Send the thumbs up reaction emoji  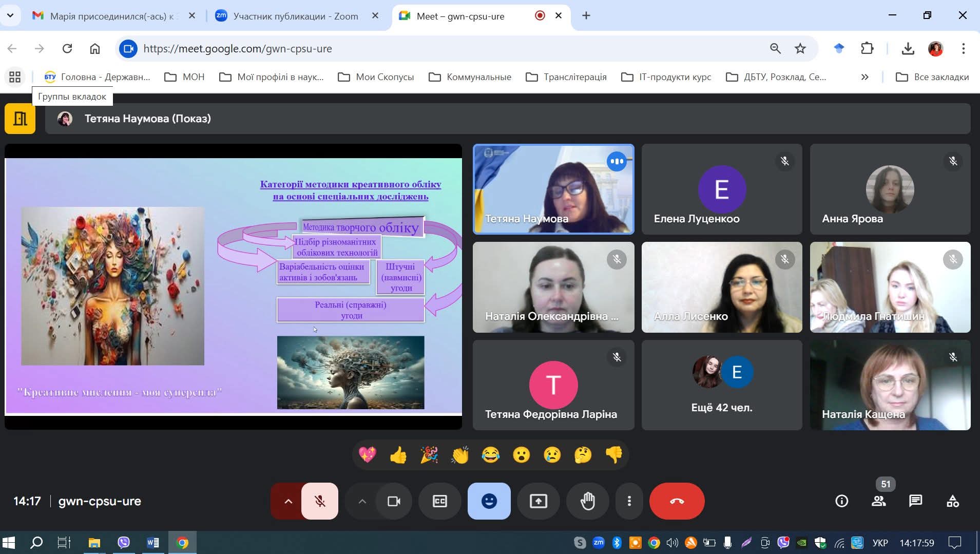coord(398,455)
